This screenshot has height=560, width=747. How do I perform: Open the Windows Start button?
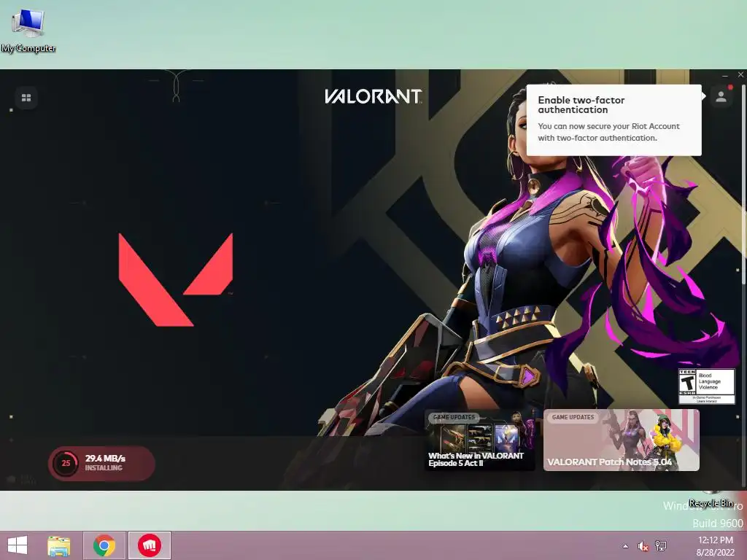(18, 545)
